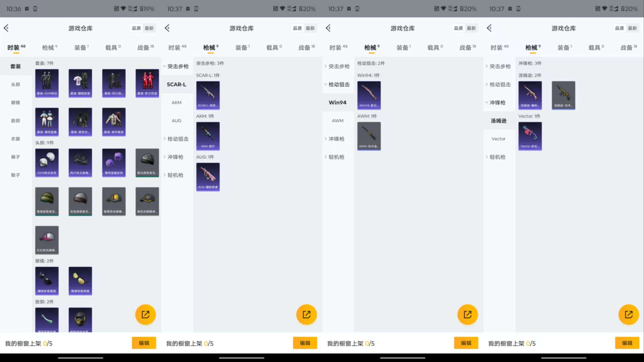644x362 pixels.
Task: Tap the 编辑 button
Action: [x=144, y=343]
